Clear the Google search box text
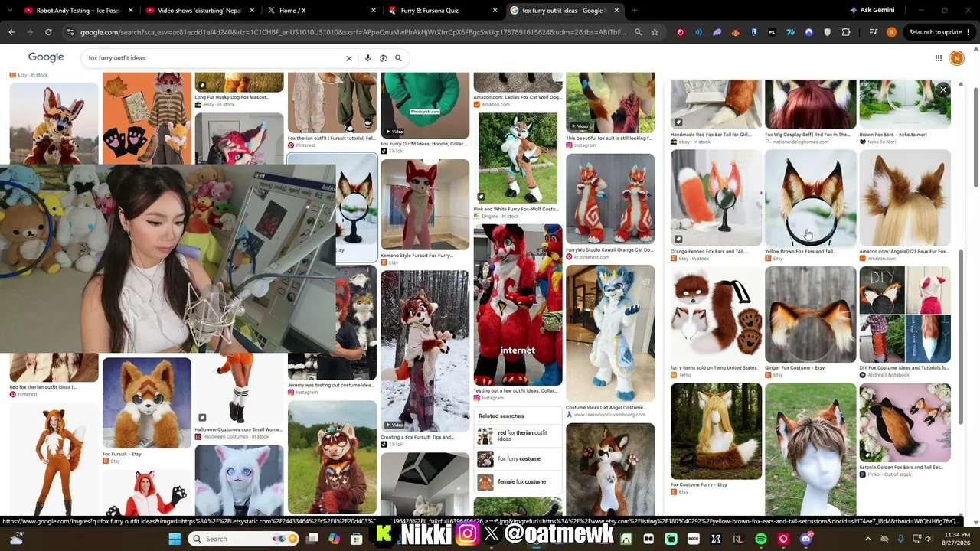980x551 pixels. [349, 58]
